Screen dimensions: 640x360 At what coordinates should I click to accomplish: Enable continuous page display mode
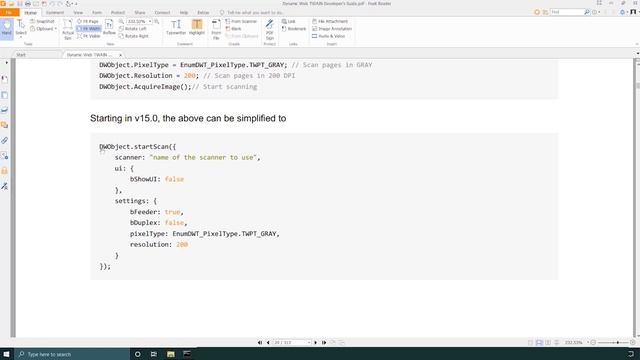pyautogui.click(x=539, y=342)
